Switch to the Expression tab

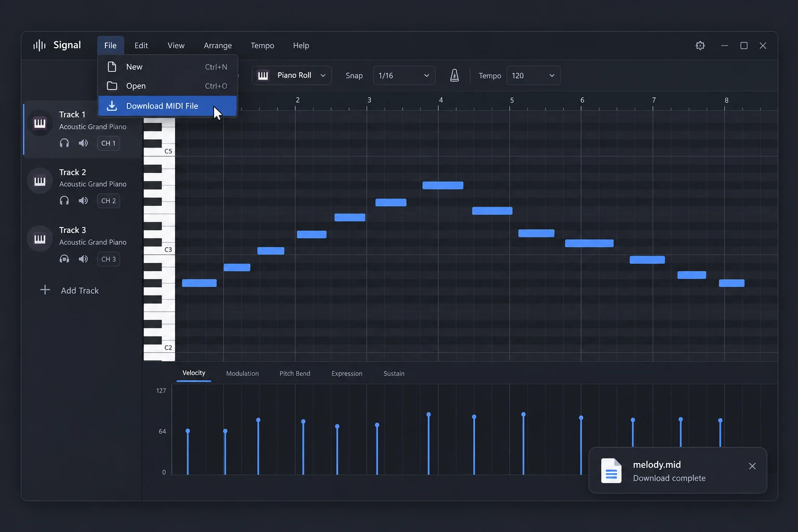click(347, 374)
